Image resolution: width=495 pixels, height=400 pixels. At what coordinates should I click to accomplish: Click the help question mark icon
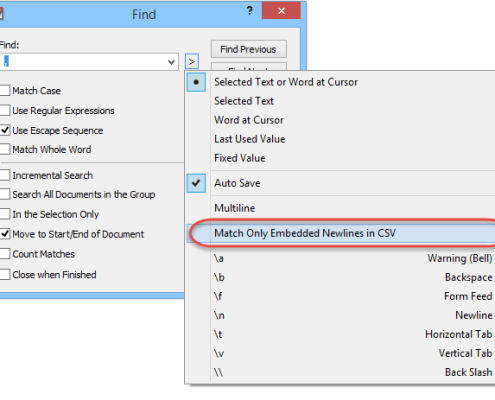(250, 11)
